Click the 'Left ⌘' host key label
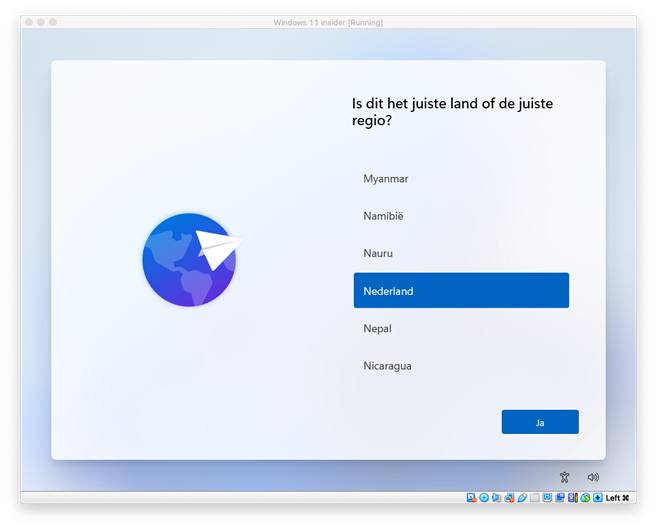 [x=617, y=498]
